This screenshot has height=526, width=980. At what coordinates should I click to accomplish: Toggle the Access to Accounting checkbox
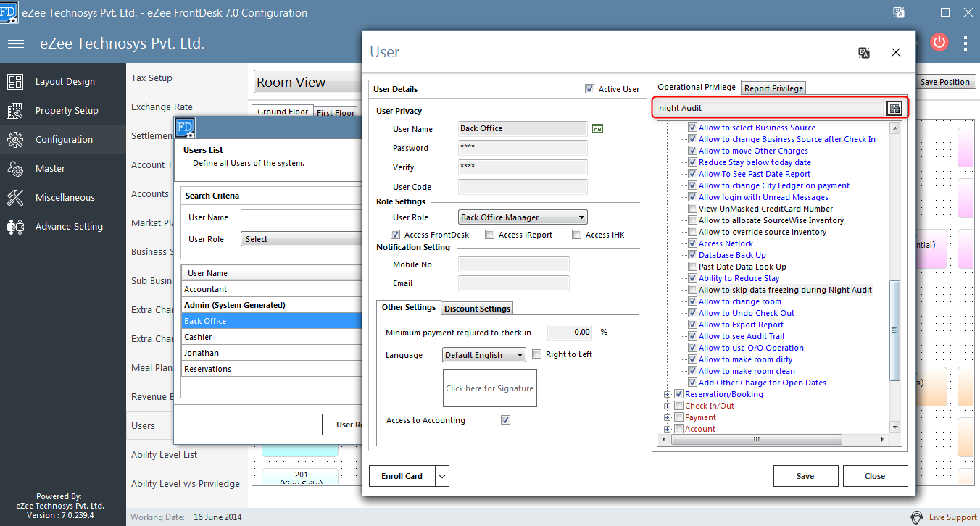click(x=506, y=420)
